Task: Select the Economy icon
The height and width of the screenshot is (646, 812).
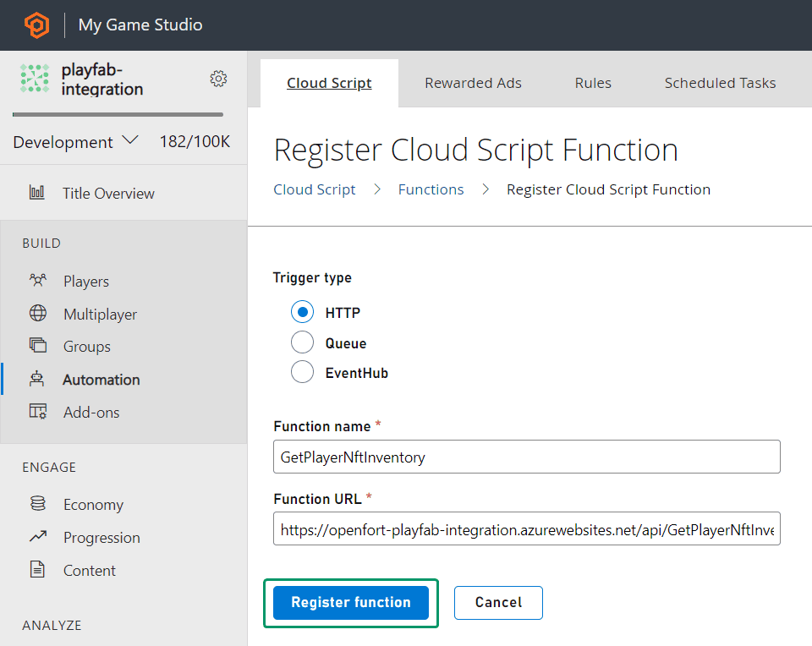Action: click(x=38, y=503)
